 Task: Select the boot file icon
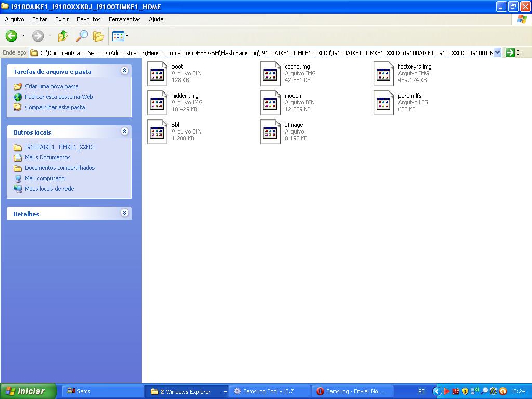pyautogui.click(x=157, y=74)
